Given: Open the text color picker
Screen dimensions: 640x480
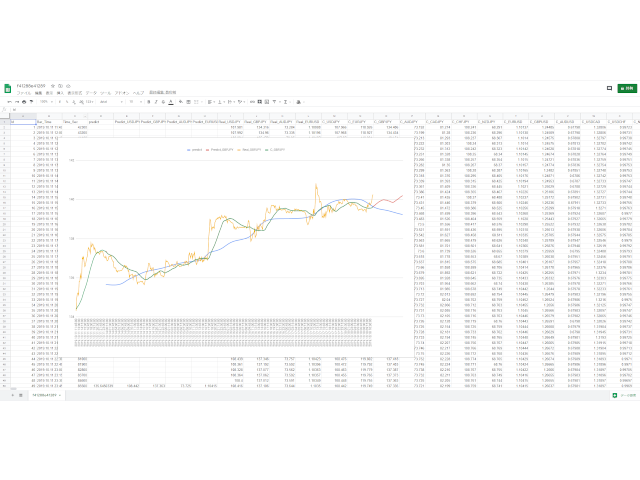Looking at the screenshot, I should pyautogui.click(x=171, y=102).
